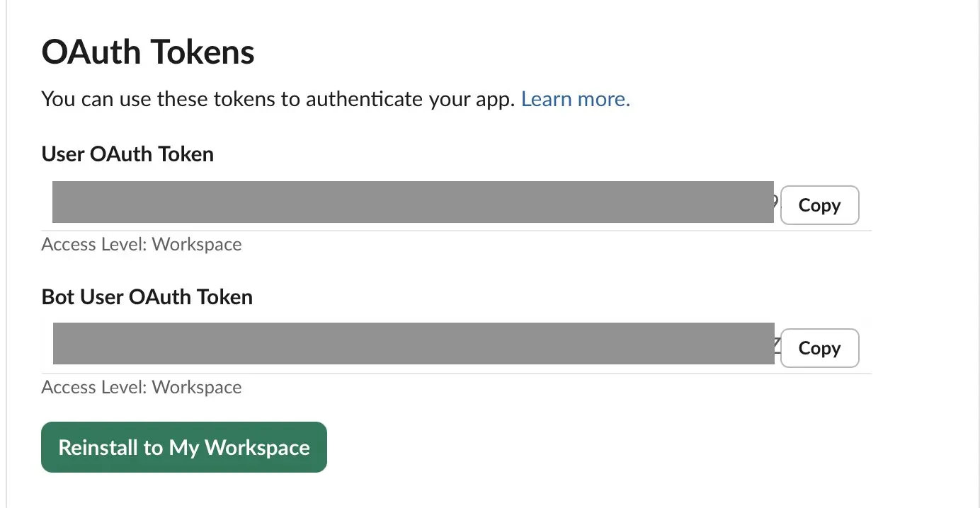The width and height of the screenshot is (980, 508).
Task: Click Access Level: Workspace under user token
Action: coord(141,244)
